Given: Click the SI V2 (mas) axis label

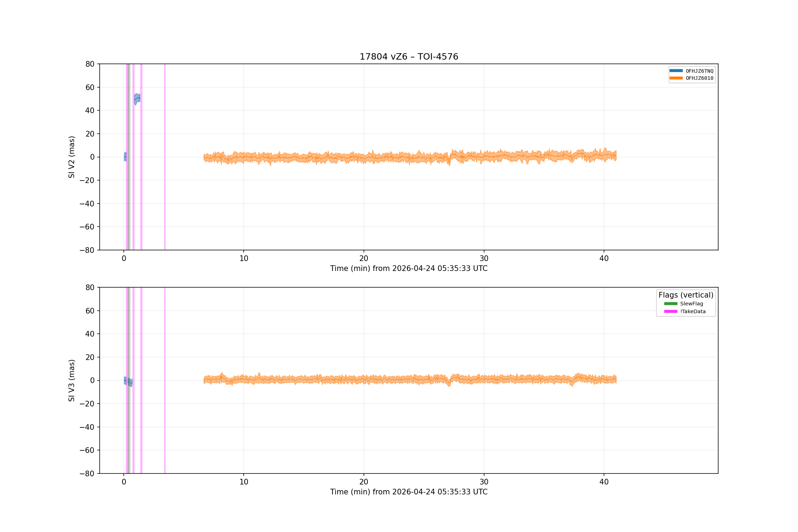Looking at the screenshot, I should pyautogui.click(x=72, y=157).
